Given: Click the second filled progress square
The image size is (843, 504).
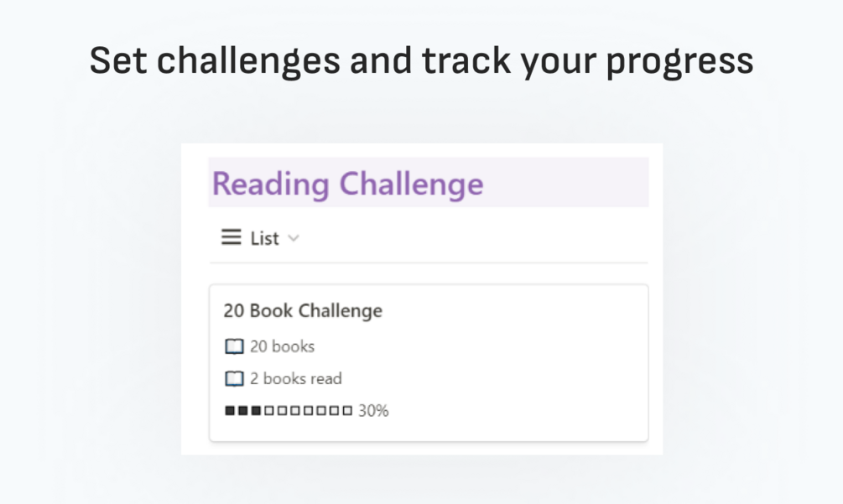Looking at the screenshot, I should (x=243, y=411).
